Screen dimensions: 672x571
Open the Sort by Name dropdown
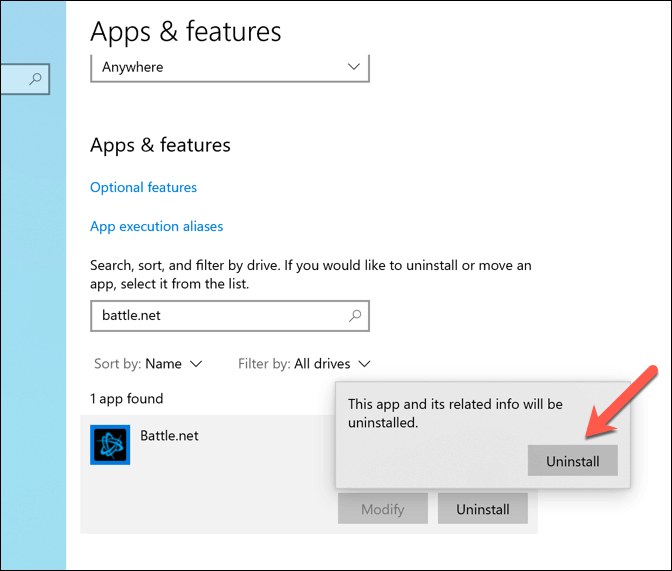(148, 364)
